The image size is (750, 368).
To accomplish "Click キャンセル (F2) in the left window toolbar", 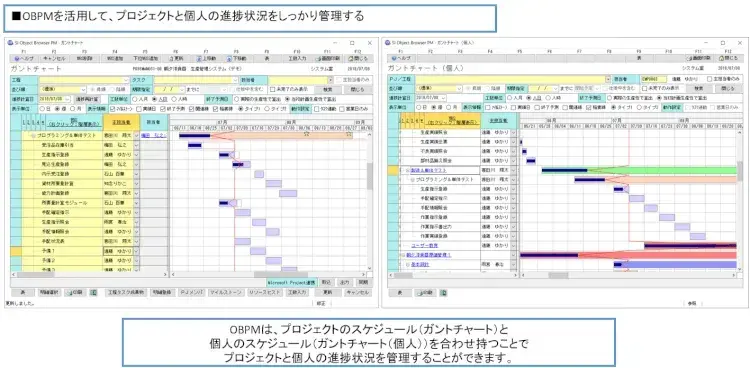I will tap(54, 58).
